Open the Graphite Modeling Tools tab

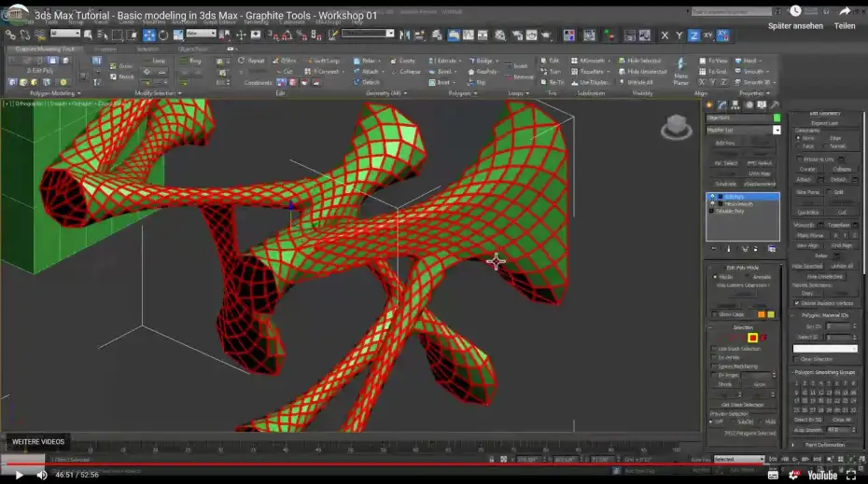pos(45,49)
